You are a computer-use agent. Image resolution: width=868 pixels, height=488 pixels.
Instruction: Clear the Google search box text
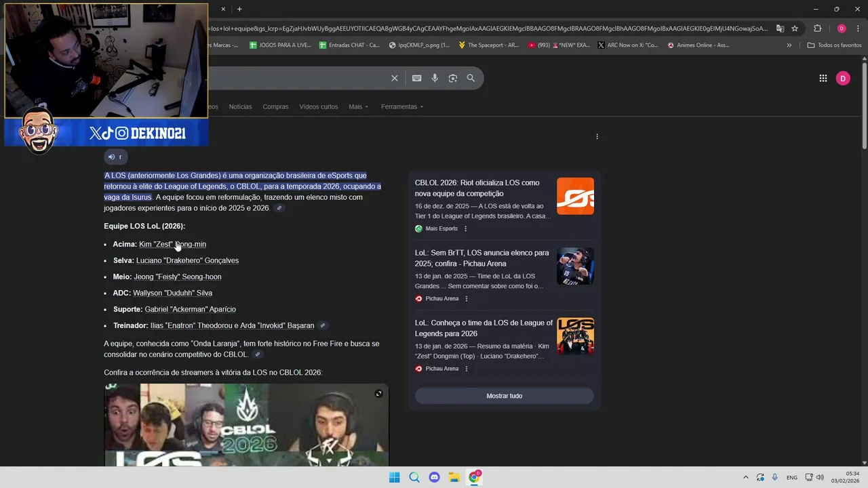tap(395, 78)
